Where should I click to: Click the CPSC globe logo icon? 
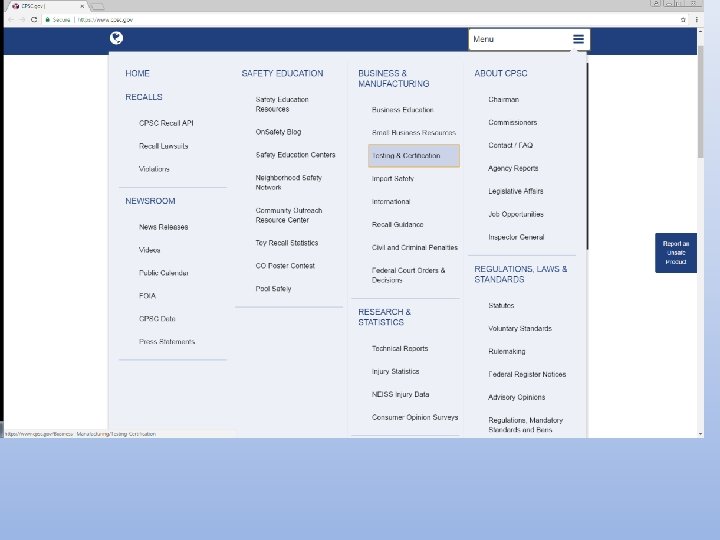[116, 38]
